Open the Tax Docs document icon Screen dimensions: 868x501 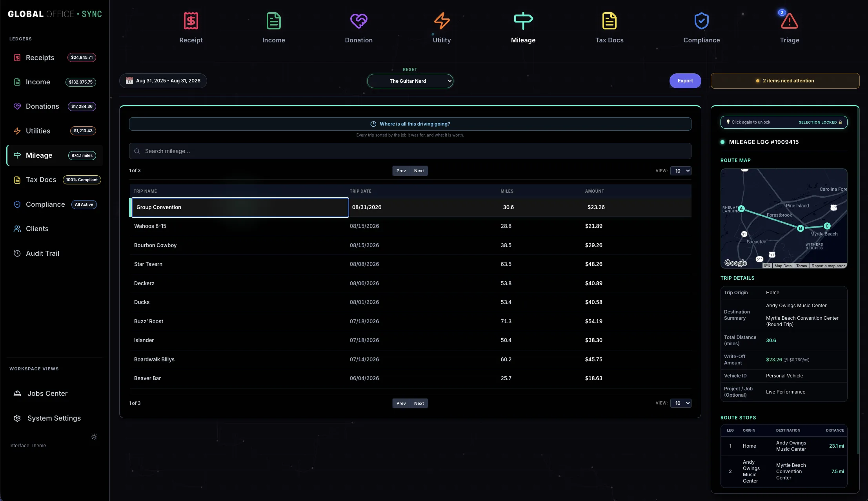click(610, 21)
